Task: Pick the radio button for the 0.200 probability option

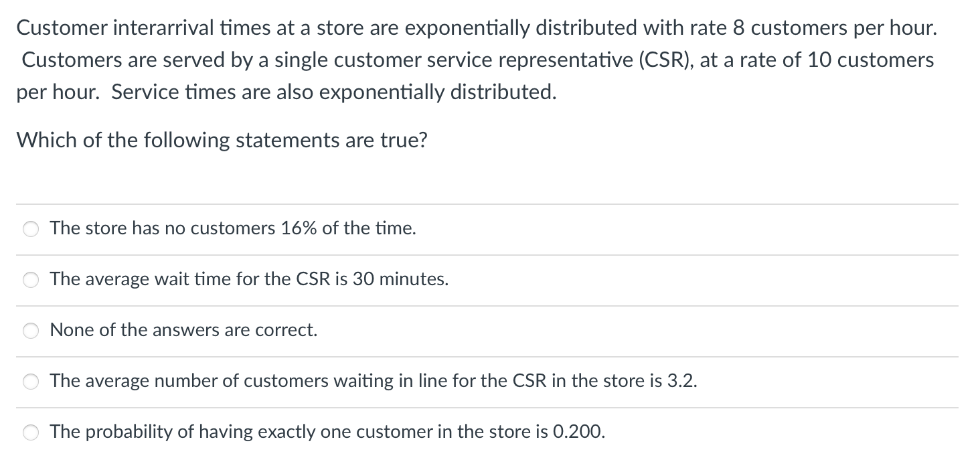Action: (x=30, y=432)
